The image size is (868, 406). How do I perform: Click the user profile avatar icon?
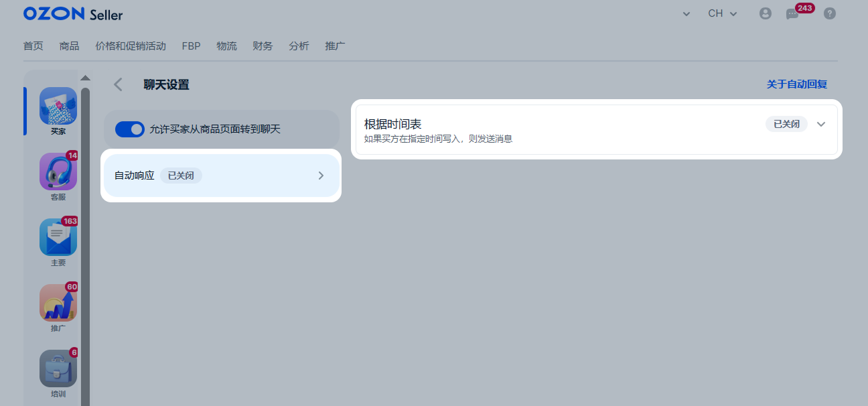[765, 13]
